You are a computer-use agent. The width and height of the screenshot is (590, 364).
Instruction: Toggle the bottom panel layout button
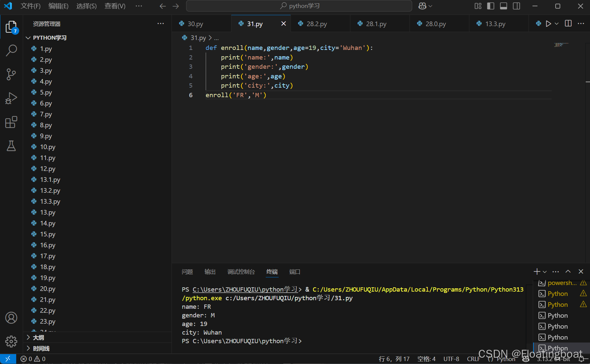(503, 6)
